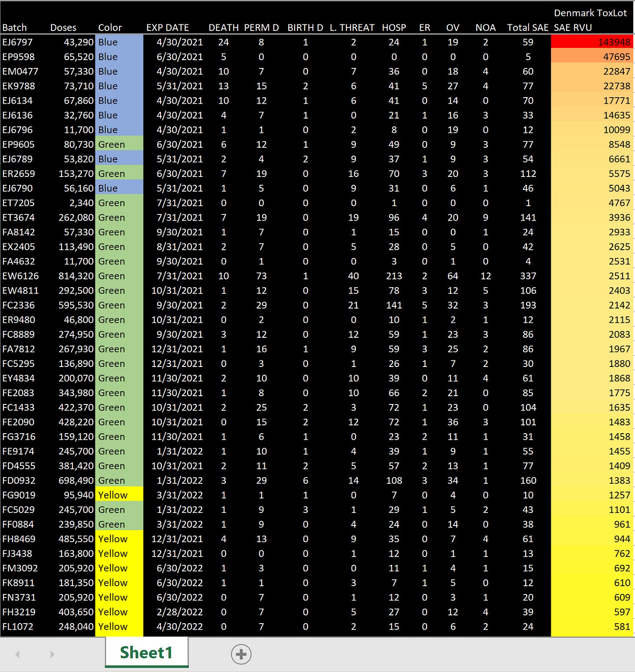Select SAE RVU value 4767
This screenshot has height=672, width=635.
tap(619, 203)
